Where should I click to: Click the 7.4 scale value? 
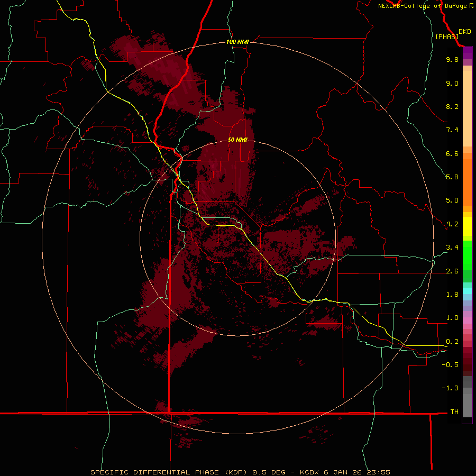[x=452, y=130]
